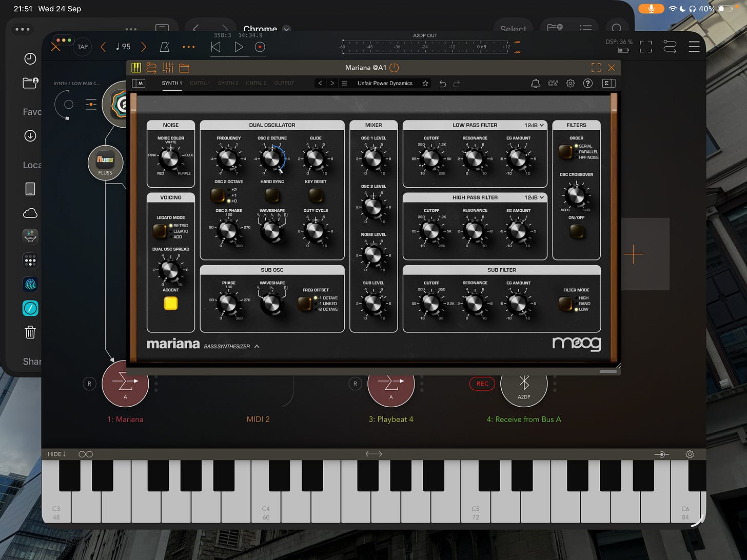
Task: Open Mariana settings gear icon
Action: pyautogui.click(x=570, y=83)
